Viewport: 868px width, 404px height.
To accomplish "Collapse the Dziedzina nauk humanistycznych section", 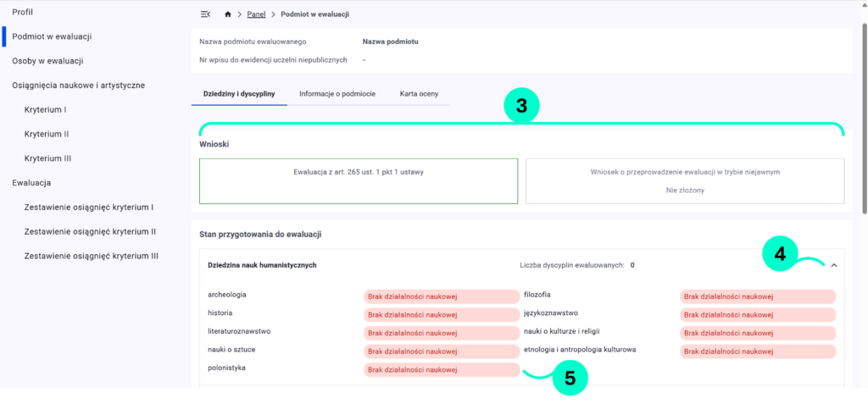I will 834,265.
